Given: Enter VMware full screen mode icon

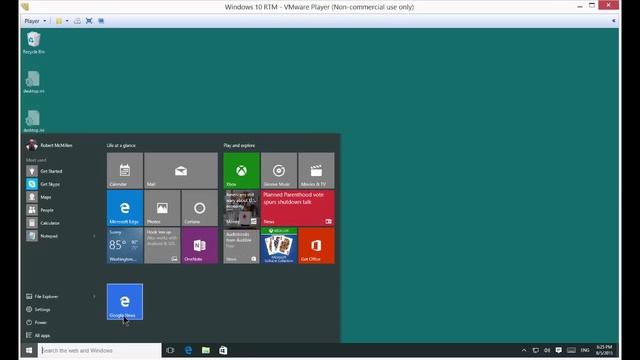Looking at the screenshot, I should [x=89, y=21].
